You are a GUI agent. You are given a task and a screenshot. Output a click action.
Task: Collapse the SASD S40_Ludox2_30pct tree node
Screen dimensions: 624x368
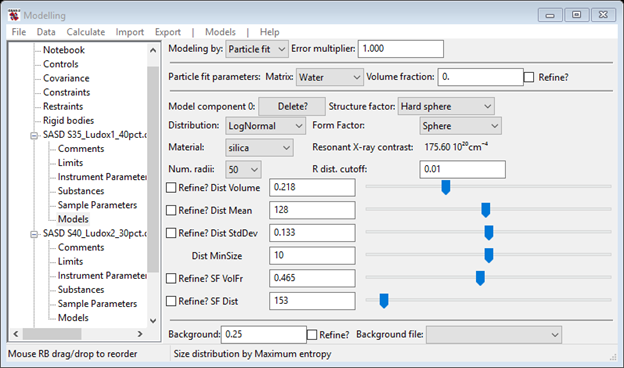pos(35,234)
